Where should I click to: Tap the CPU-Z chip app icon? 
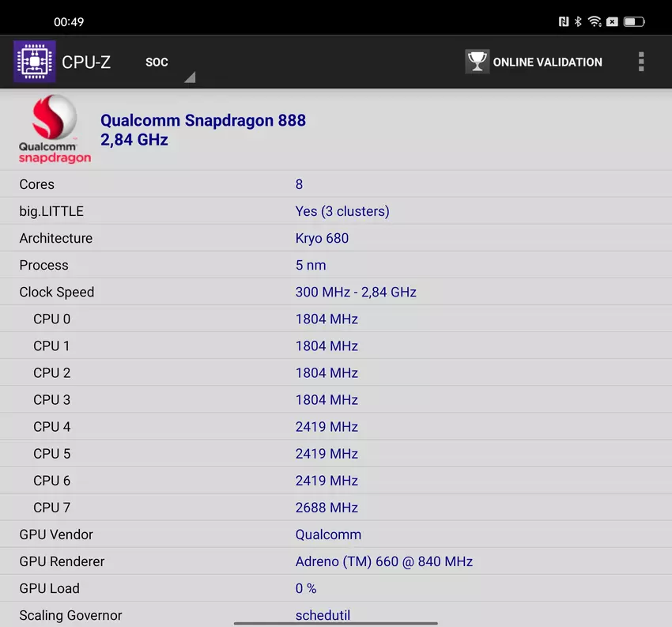[x=34, y=62]
